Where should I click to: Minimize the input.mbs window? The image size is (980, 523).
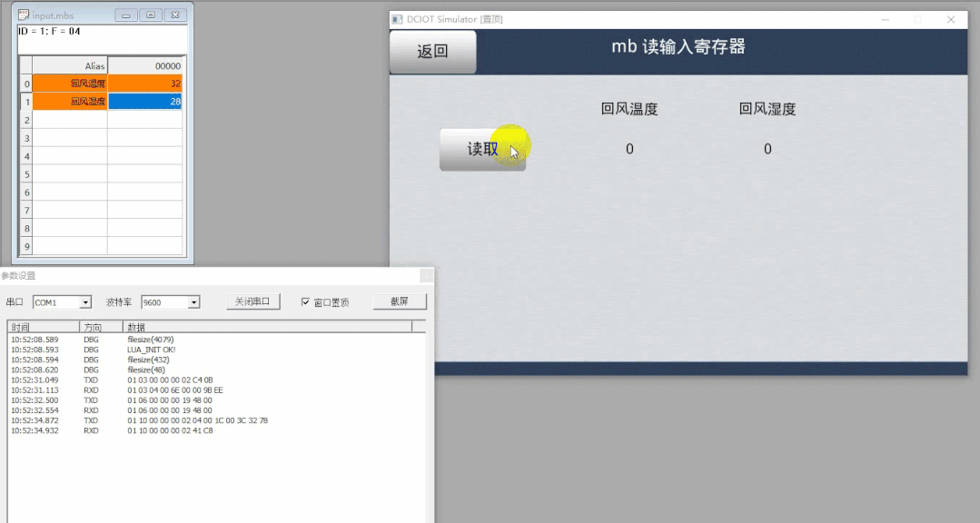(x=125, y=15)
